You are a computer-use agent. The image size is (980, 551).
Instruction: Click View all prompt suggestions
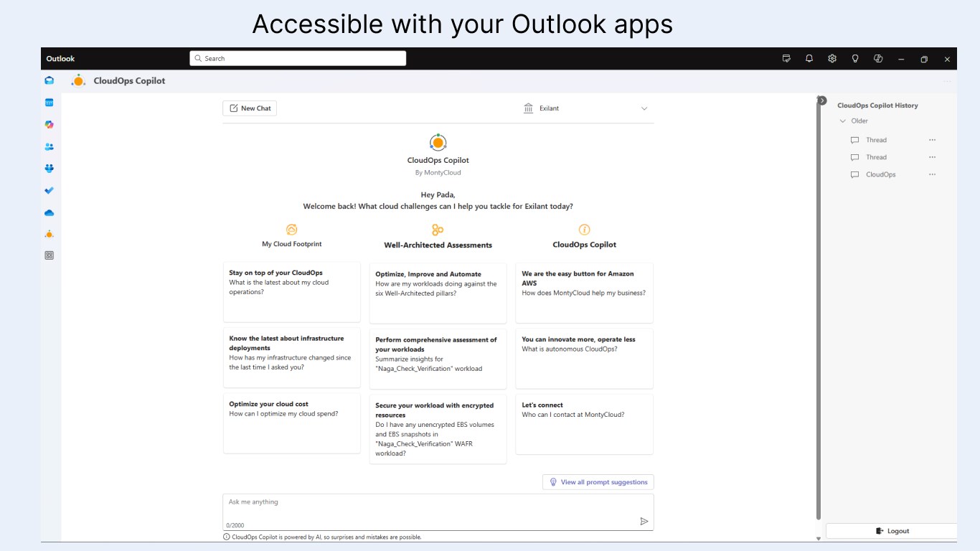pos(598,482)
